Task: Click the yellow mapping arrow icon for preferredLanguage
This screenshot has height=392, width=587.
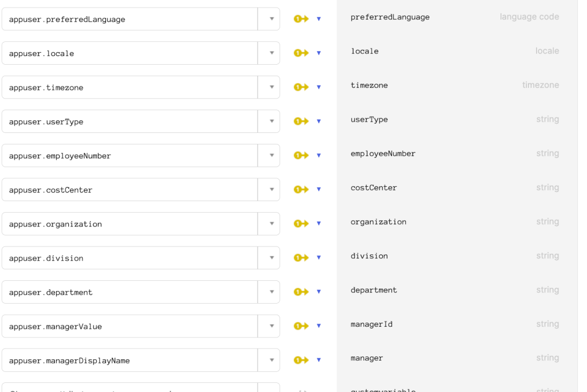Action: (x=301, y=19)
